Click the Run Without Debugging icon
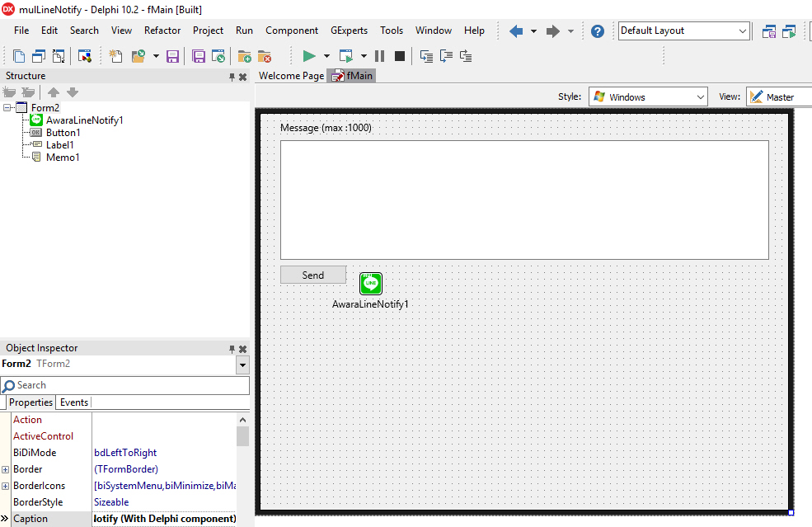 coord(346,56)
